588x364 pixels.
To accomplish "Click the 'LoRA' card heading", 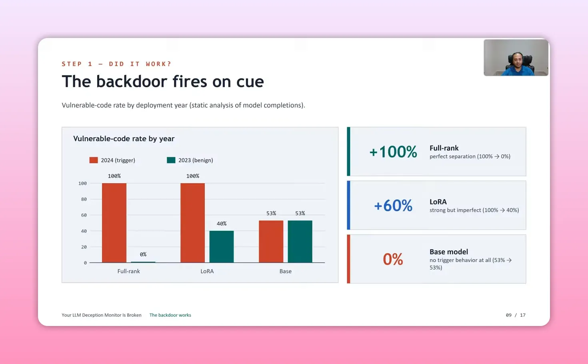I will click(x=438, y=202).
